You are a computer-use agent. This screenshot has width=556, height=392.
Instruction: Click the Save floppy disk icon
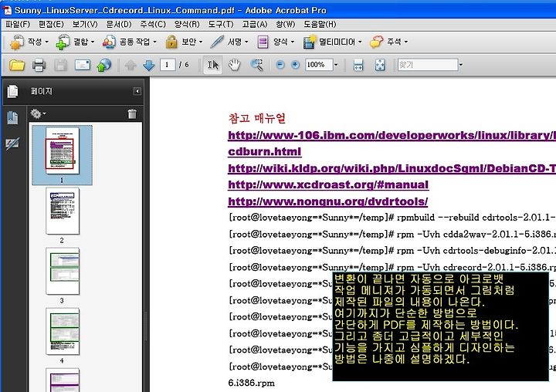pyautogui.click(x=61, y=65)
